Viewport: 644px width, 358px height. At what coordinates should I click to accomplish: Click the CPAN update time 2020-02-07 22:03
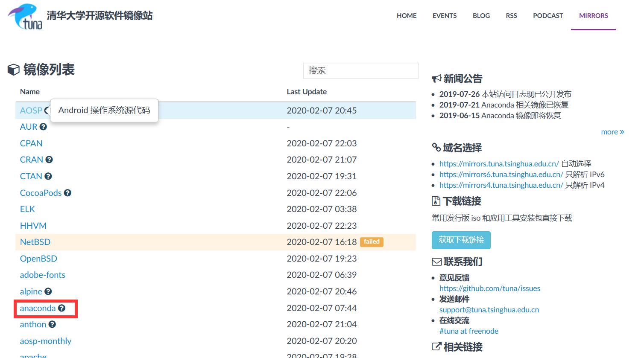tap(322, 143)
